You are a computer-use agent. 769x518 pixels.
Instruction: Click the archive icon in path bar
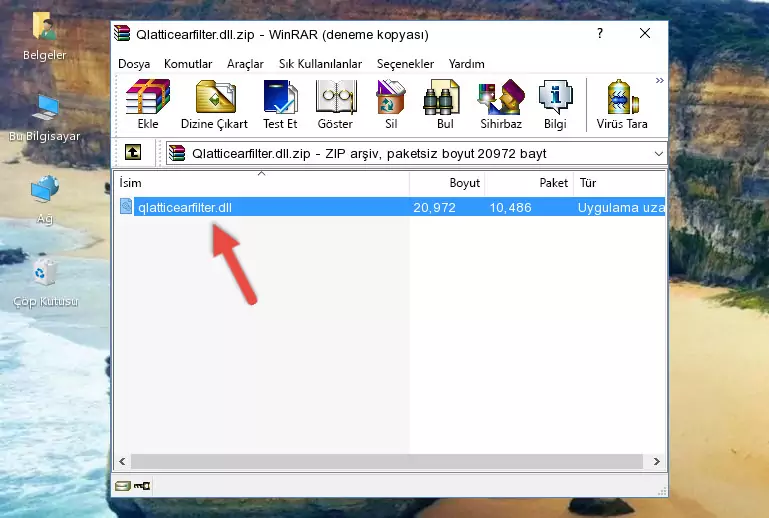[x=177, y=154]
